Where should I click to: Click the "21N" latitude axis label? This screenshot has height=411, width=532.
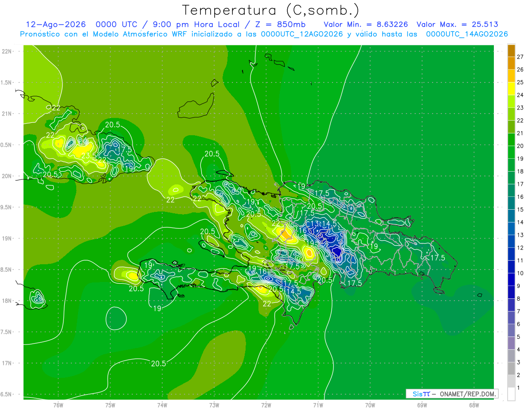tap(7, 114)
